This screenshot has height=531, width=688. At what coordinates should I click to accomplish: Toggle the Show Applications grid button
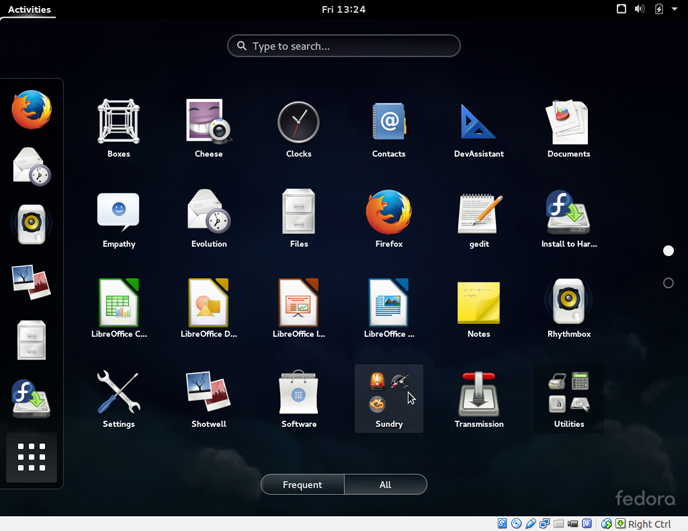31,457
